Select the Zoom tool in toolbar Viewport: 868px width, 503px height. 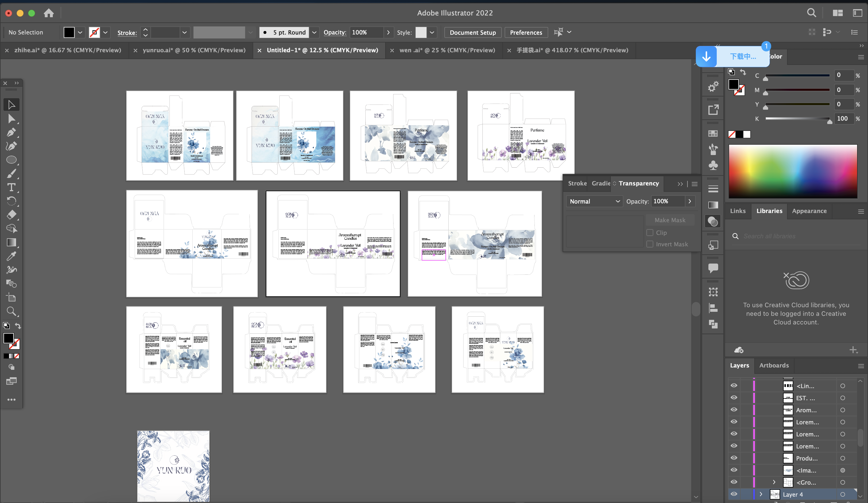point(11,311)
